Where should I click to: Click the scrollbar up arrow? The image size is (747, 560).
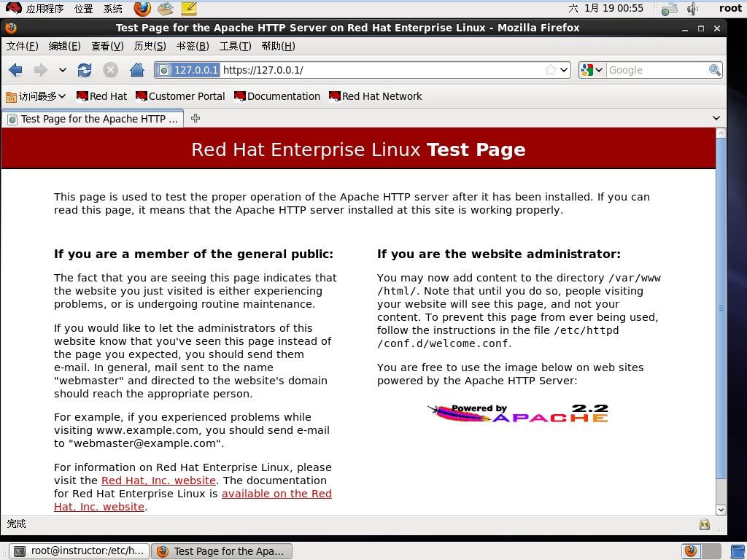(x=721, y=133)
